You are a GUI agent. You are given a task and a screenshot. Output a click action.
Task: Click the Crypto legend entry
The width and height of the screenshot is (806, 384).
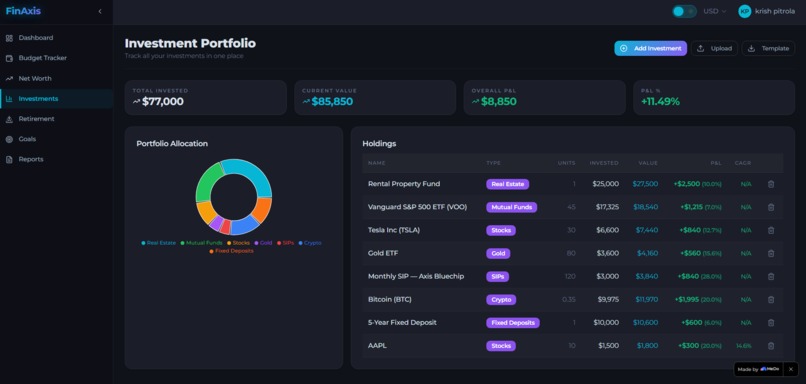(310, 243)
